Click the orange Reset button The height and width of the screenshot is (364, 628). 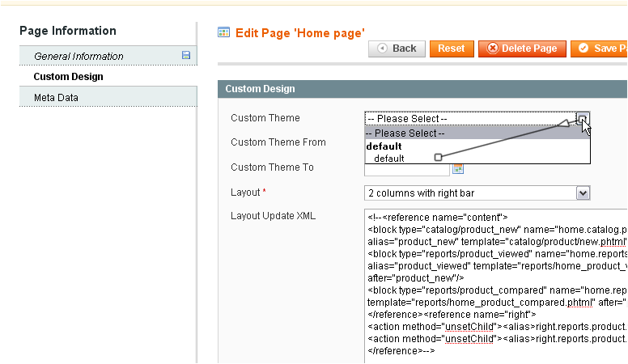coord(451,49)
